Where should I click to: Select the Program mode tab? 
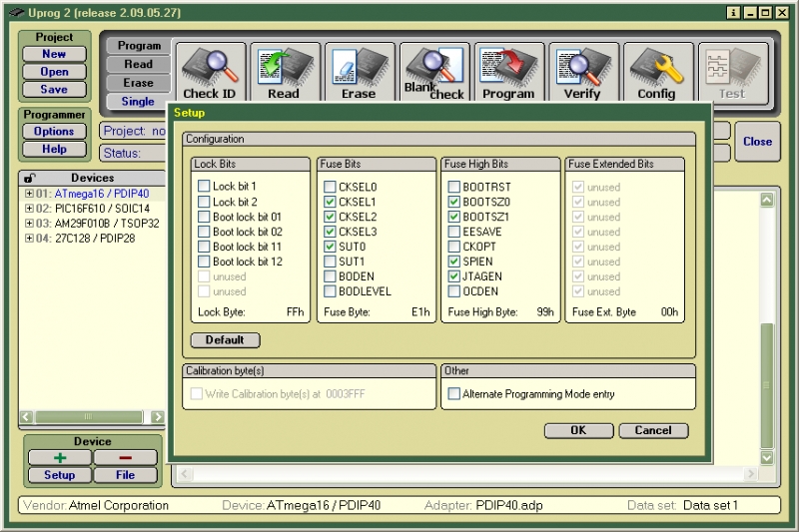tap(139, 45)
